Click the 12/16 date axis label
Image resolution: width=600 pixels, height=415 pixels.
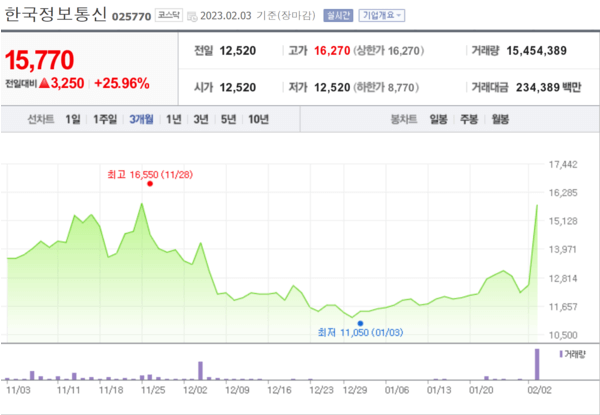[279, 390]
